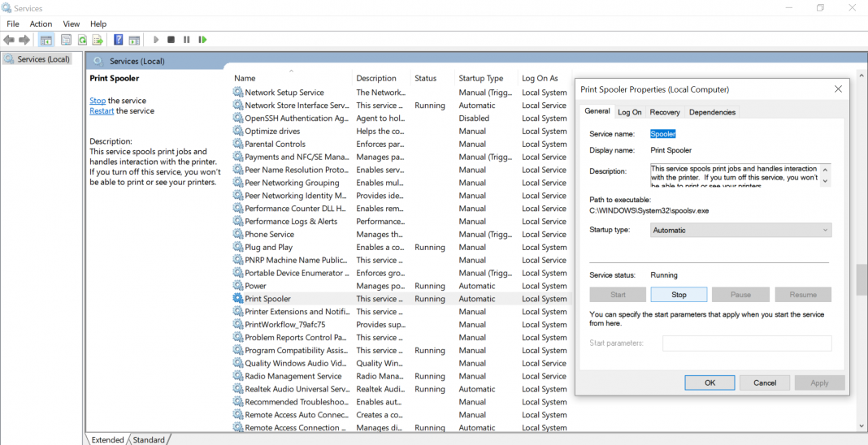
Task: Click the services list scroll-down arrow
Action: [861, 426]
